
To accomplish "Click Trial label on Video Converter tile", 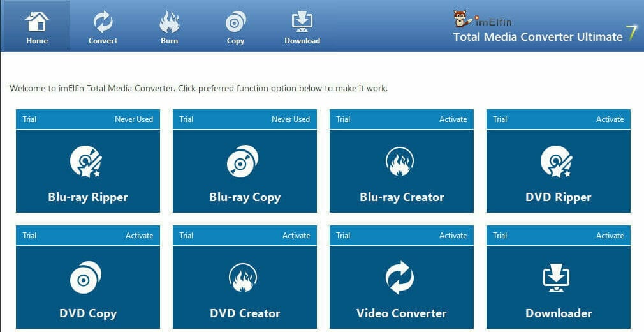I will click(343, 236).
